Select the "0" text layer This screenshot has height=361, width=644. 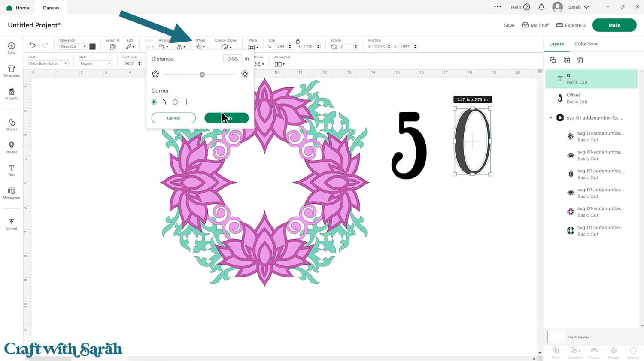click(x=592, y=79)
